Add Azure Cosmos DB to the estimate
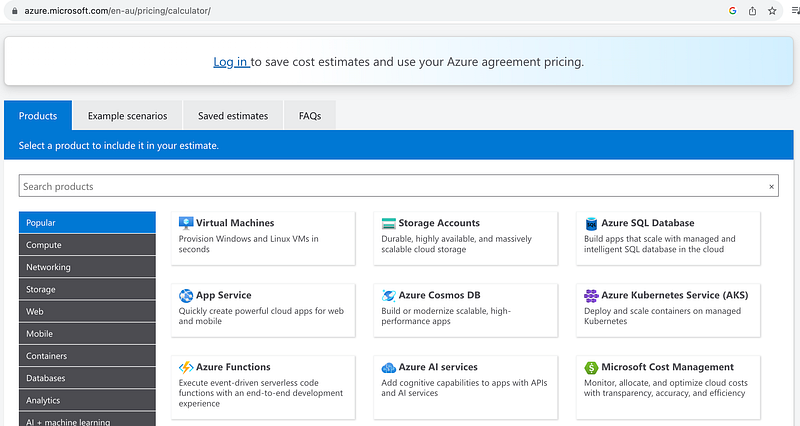This screenshot has height=426, width=800. [x=465, y=311]
